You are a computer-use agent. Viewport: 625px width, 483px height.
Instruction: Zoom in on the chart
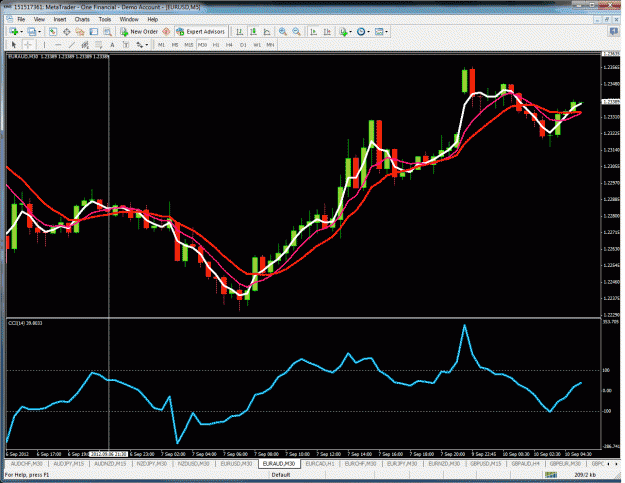pyautogui.click(x=283, y=31)
